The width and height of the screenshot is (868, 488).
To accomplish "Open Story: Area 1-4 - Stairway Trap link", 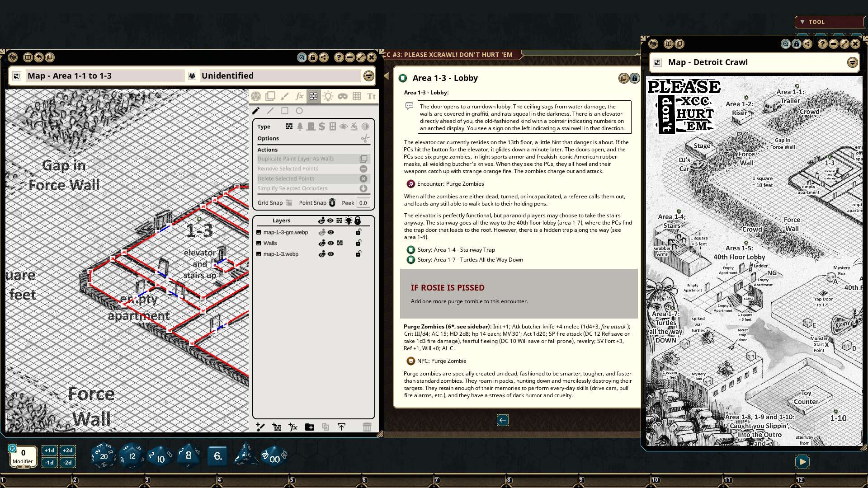I will 456,250.
